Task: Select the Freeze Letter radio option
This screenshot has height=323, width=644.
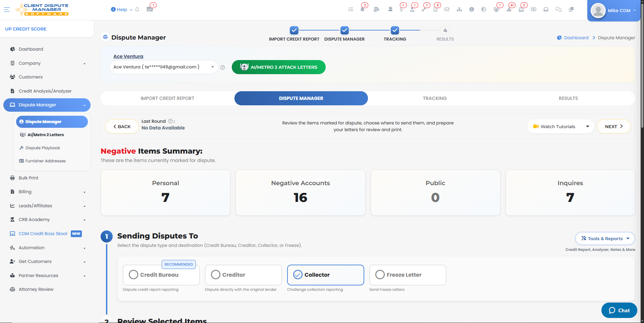Action: [408, 275]
